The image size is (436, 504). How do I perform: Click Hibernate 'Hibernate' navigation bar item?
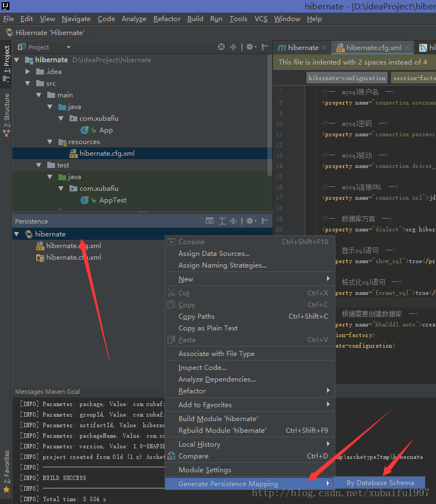[x=50, y=32]
